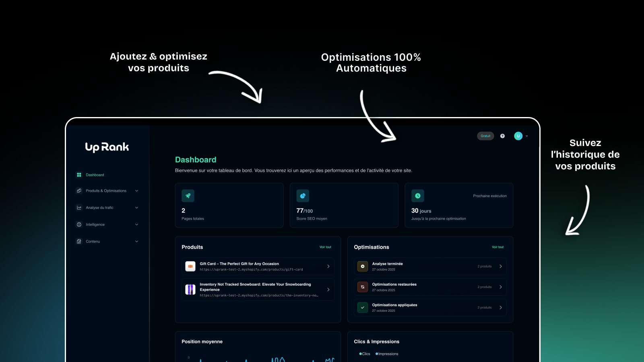The image size is (644, 362).
Task: Open the Gift Card product row arrow
Action: point(328,266)
